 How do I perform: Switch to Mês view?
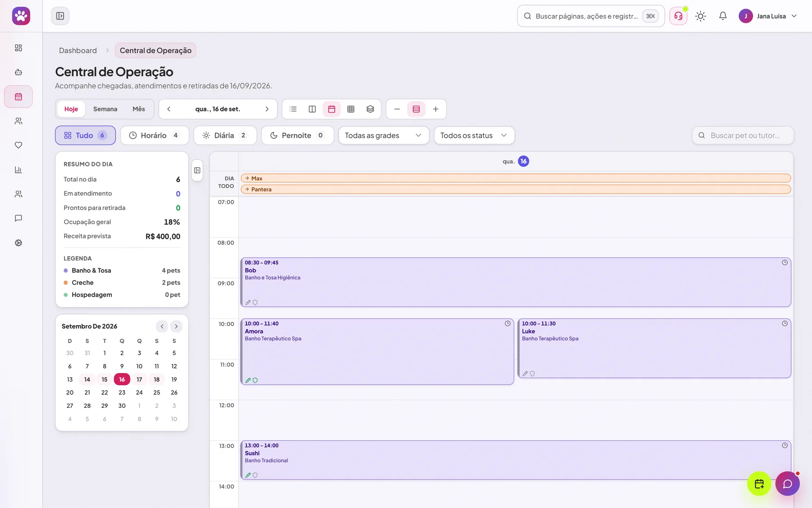(139, 109)
